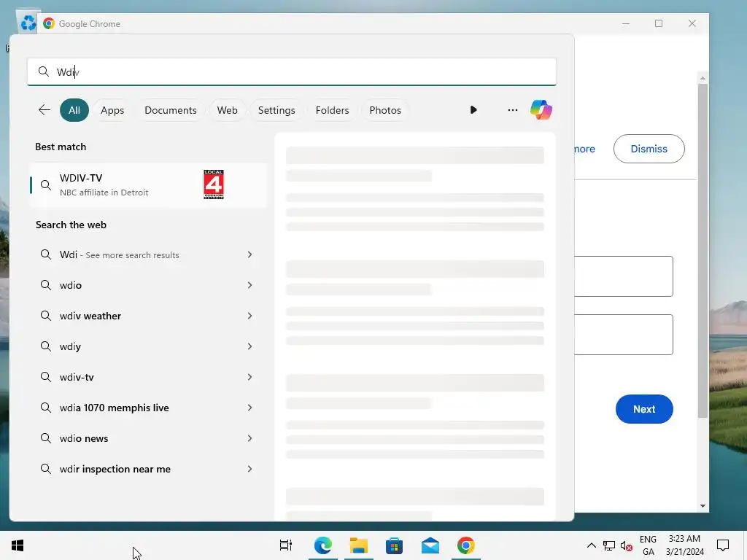
Task: Select the 'wdio' web suggestion text
Action: tap(71, 285)
